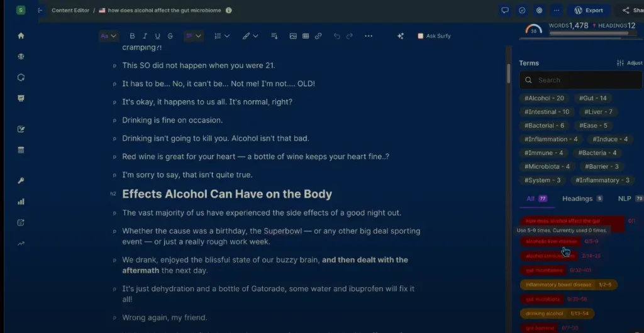Click the content score gauge showing 38
The image size is (644, 333).
(533, 30)
